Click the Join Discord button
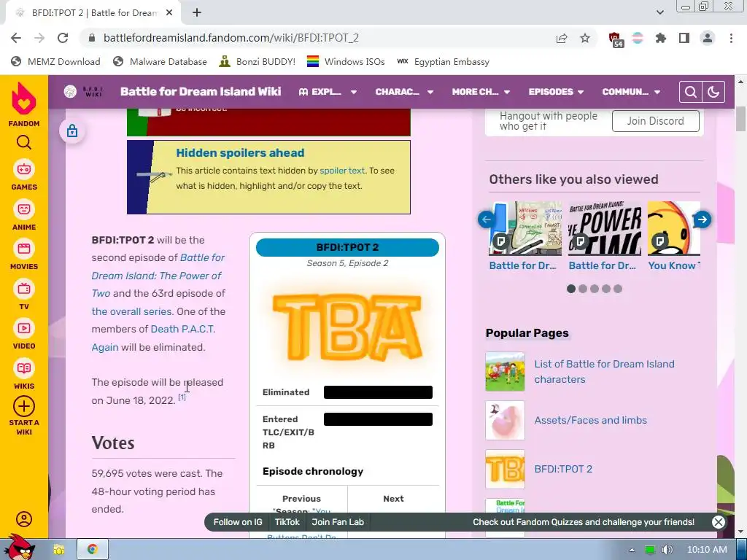The height and width of the screenshot is (560, 747). [656, 121]
